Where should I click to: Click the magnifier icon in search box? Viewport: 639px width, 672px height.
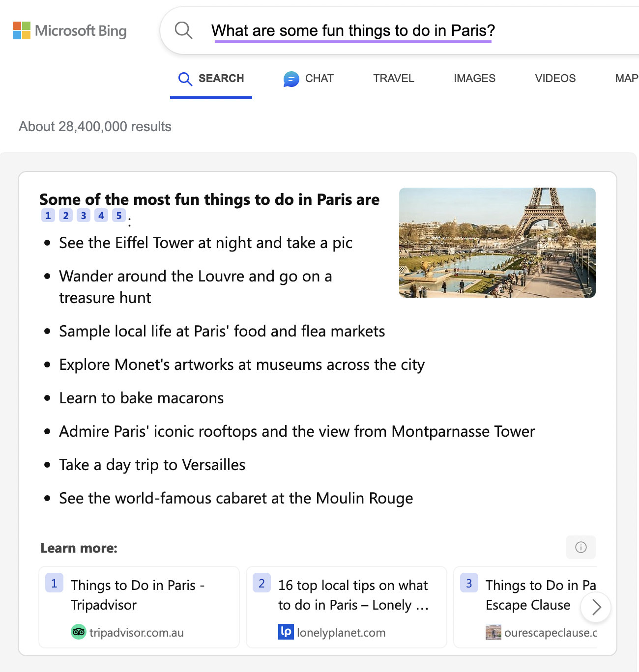pyautogui.click(x=183, y=30)
